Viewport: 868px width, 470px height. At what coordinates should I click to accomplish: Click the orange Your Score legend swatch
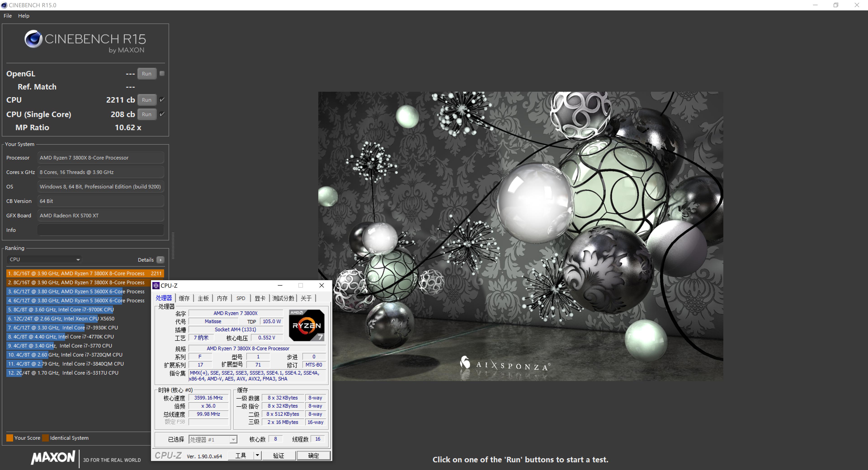coord(9,438)
